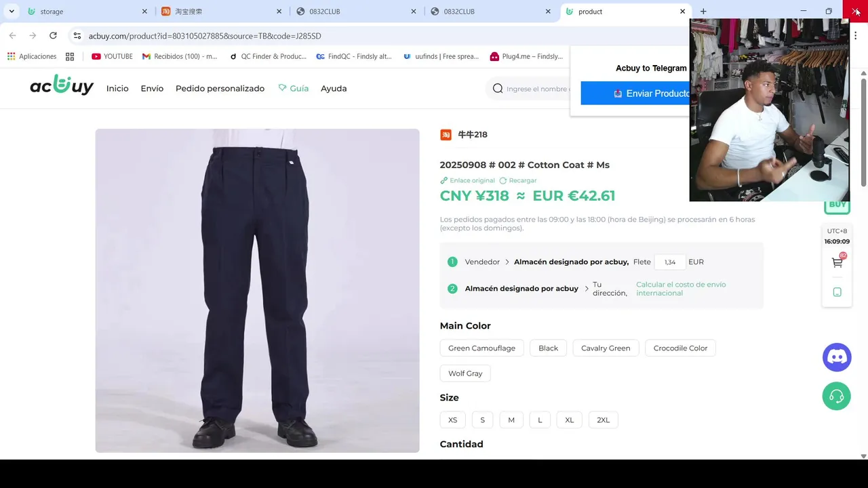Reload the browser page
The height and width of the screenshot is (488, 868).
click(53, 36)
